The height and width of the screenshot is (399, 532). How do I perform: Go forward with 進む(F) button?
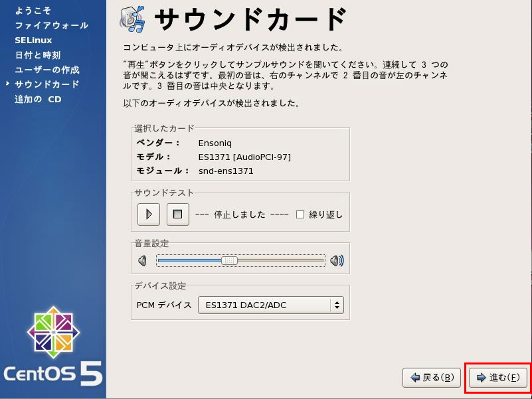[x=498, y=378]
